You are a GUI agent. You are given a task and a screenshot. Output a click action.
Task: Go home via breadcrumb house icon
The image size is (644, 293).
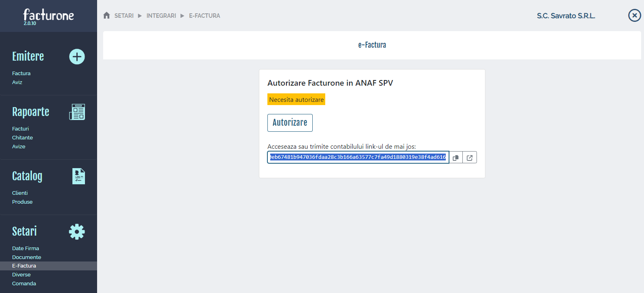coord(107,15)
